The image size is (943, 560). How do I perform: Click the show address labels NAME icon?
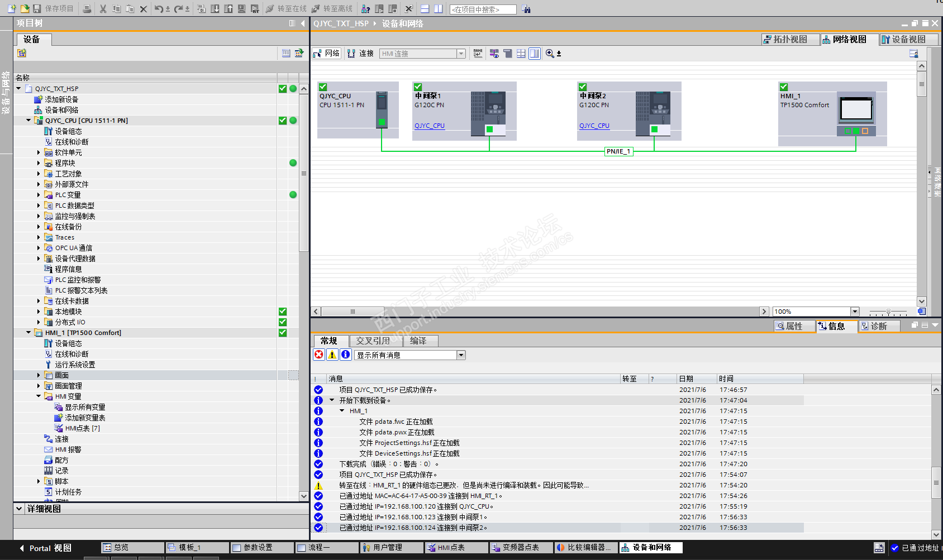(x=478, y=53)
